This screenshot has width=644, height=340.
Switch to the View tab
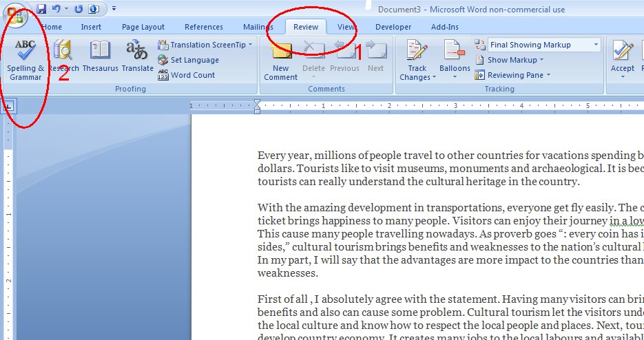coord(346,27)
